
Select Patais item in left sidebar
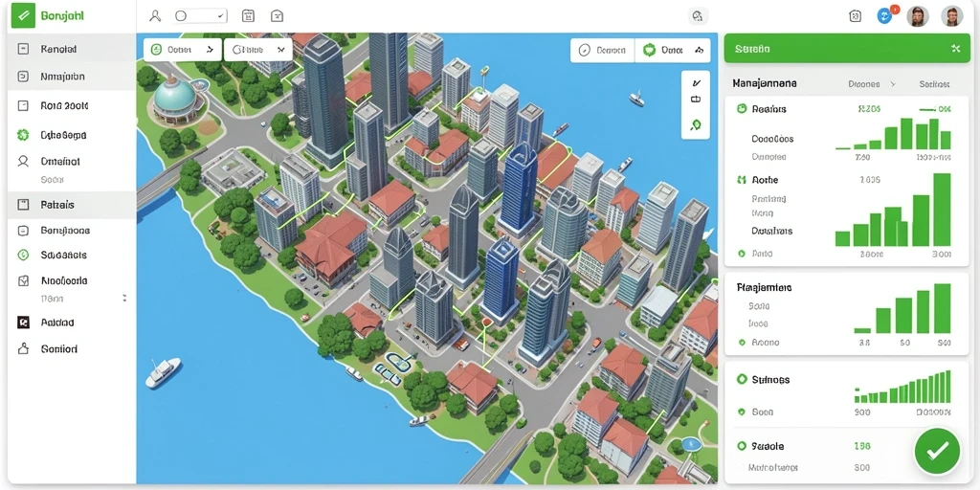[x=72, y=205]
